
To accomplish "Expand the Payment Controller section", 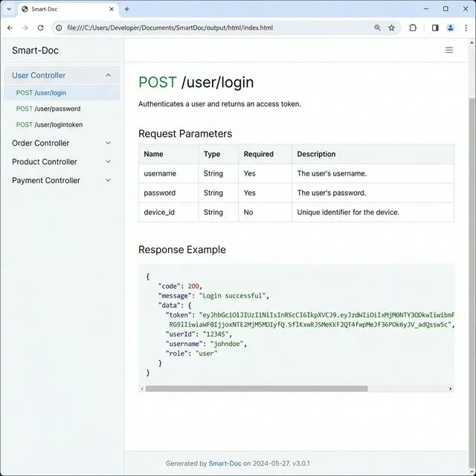I will (x=108, y=180).
